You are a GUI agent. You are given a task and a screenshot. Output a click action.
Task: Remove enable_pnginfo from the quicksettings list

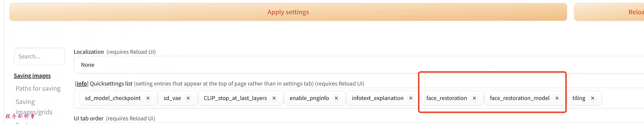(x=336, y=98)
